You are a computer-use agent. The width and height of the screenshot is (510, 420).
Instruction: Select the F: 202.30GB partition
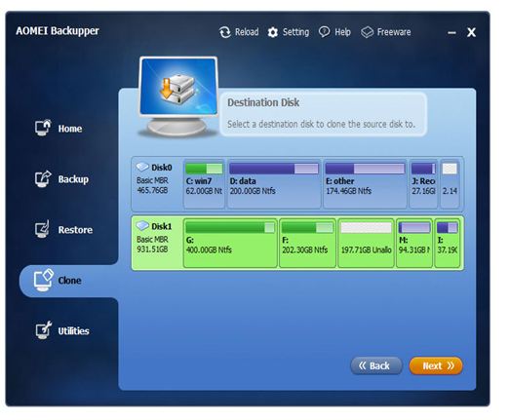pyautogui.click(x=307, y=243)
